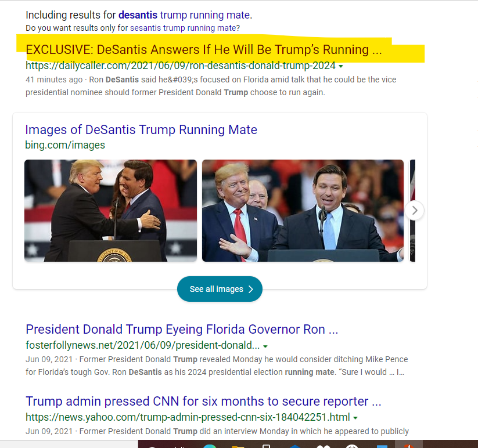Image resolution: width=478 pixels, height=448 pixels.
Task: Expand dropdown arrow beside Yahoo news URL
Action: pyautogui.click(x=355, y=418)
